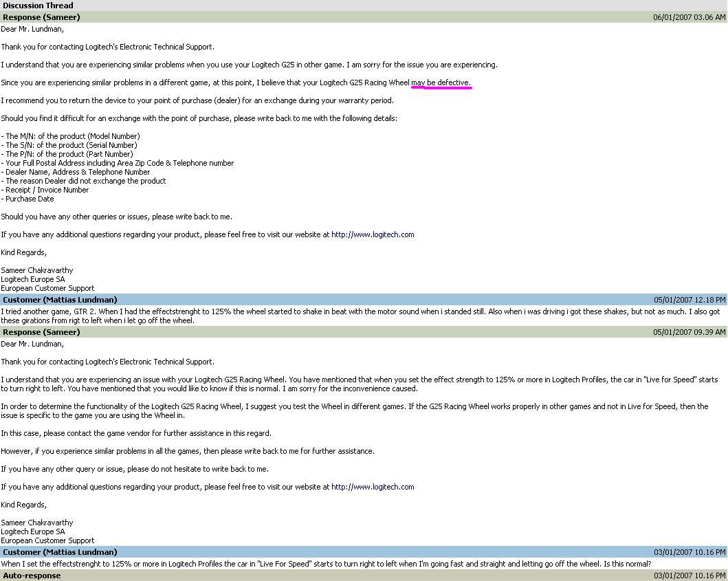This screenshot has width=728, height=581.
Task: Click the sentence "However, if you experience similar problems in all the games"
Action: point(188,451)
